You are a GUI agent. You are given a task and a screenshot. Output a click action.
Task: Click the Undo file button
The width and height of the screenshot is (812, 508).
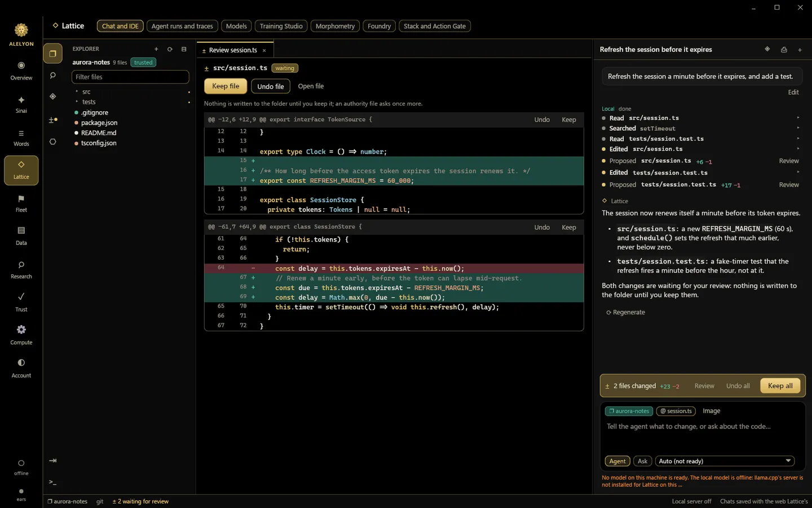(x=271, y=86)
